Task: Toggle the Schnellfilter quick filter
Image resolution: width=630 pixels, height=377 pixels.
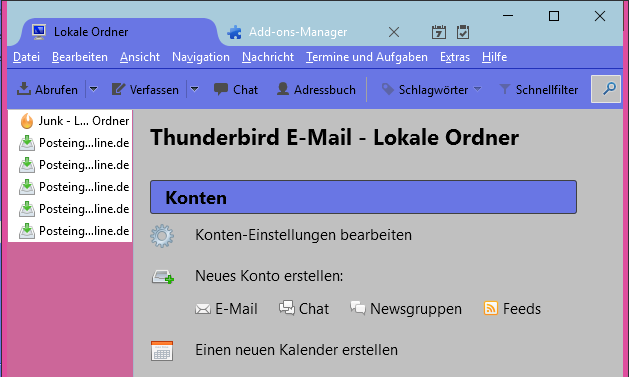Action: [x=538, y=89]
